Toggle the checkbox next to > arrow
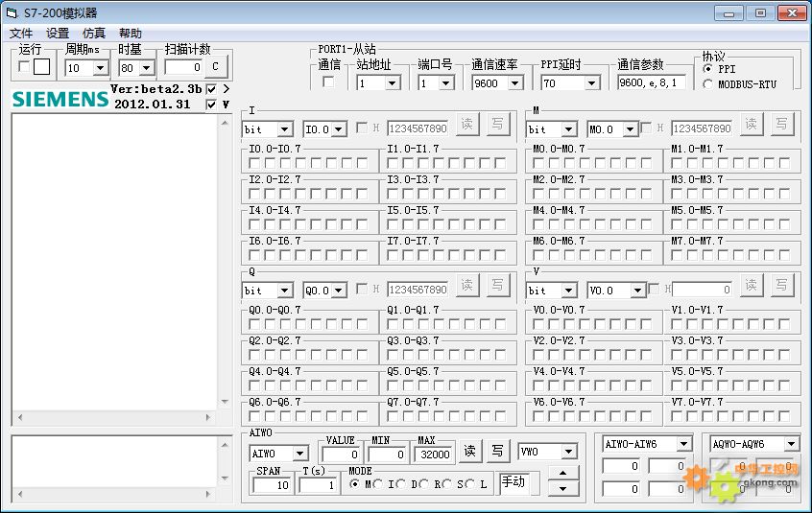 tap(211, 89)
